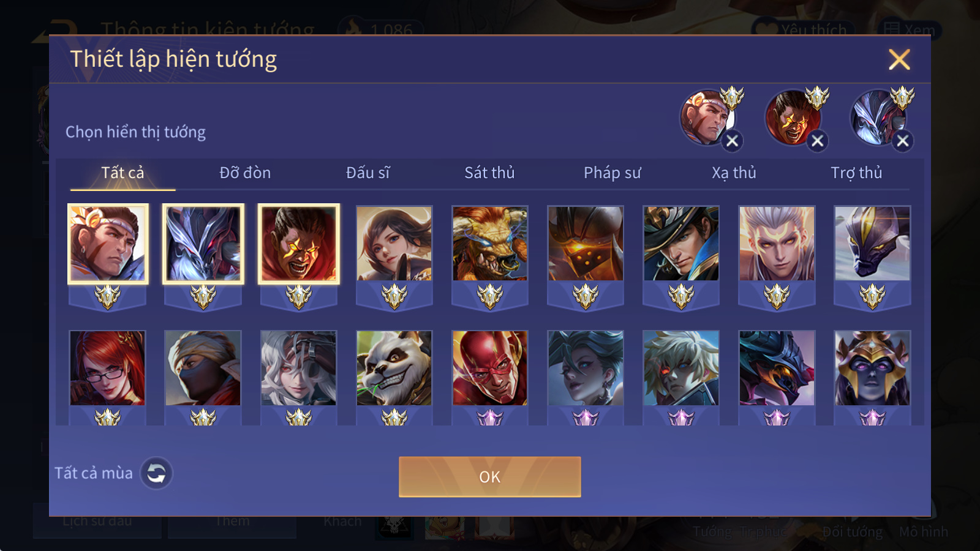
Task: Pick the lion beast hero portrait
Action: coord(490,243)
